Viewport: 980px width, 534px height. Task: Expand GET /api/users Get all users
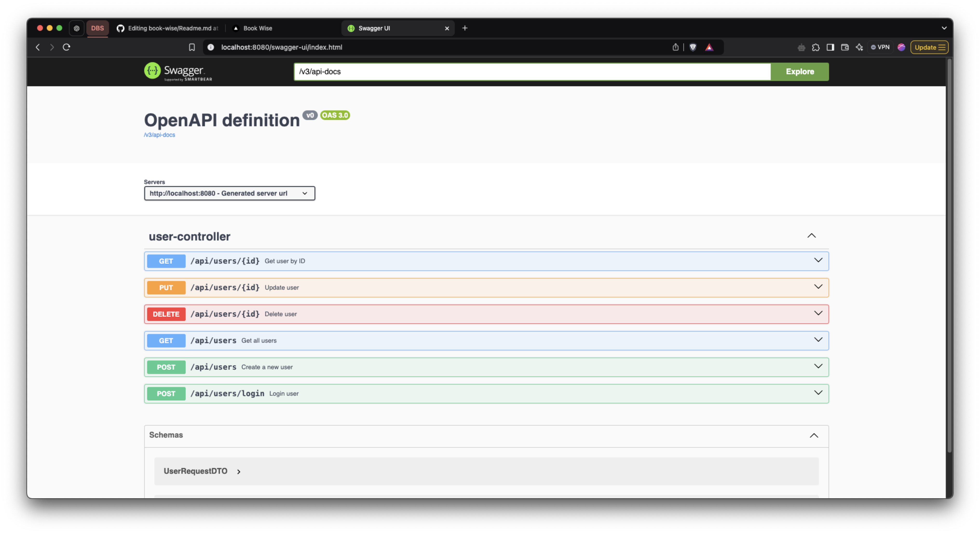coord(486,340)
